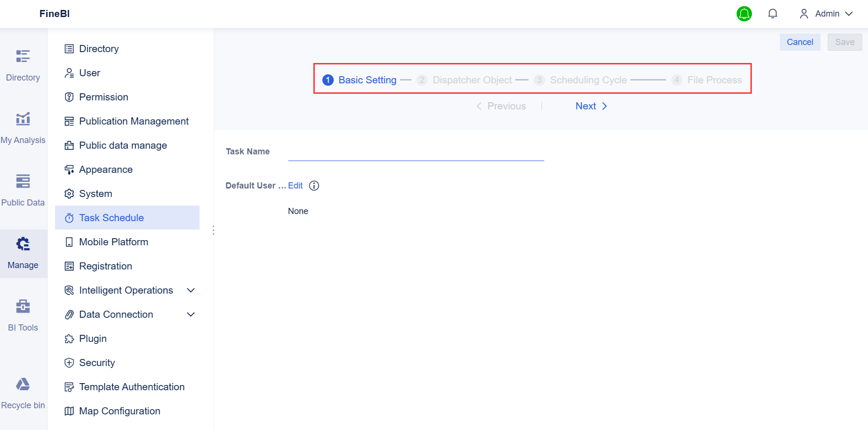Screen dimensions: 868x430
Task: Open the message bell icon in header
Action: point(772,14)
